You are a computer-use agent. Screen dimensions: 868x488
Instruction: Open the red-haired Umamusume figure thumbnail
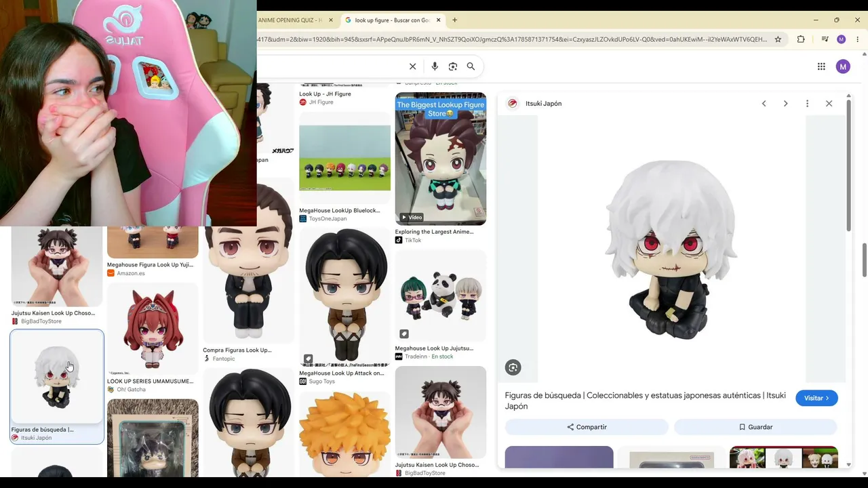click(153, 329)
